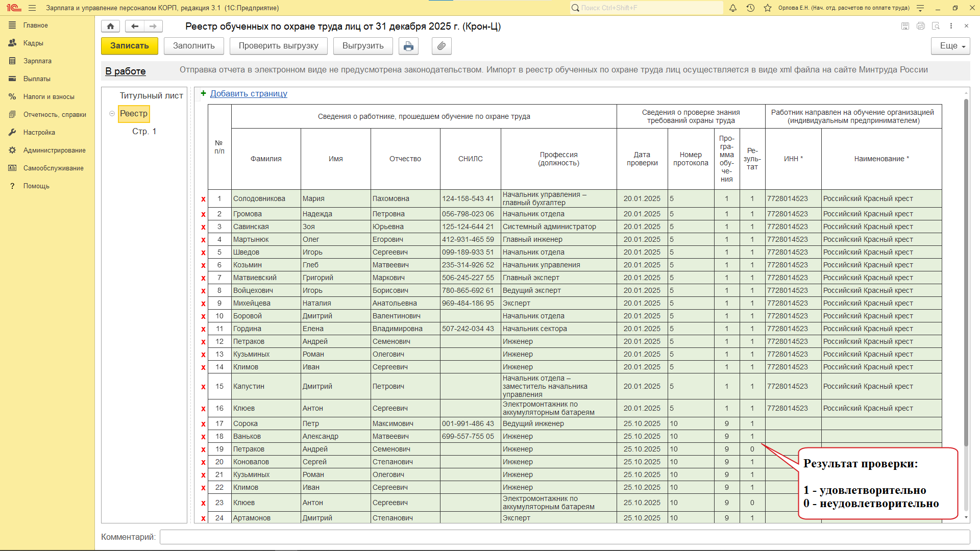Open the Еще dropdown menu
The width and height of the screenshot is (980, 551).
[950, 46]
